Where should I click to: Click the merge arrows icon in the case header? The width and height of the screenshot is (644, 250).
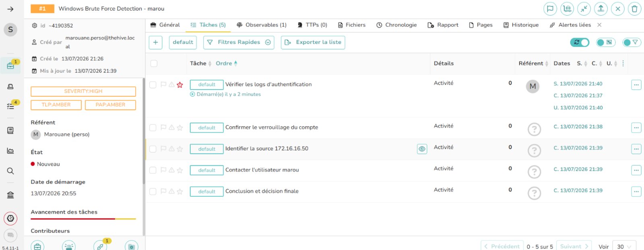pos(584,8)
